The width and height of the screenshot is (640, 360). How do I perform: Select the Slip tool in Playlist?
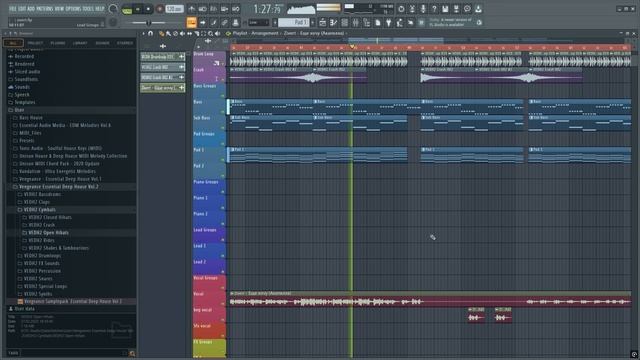pos(189,33)
